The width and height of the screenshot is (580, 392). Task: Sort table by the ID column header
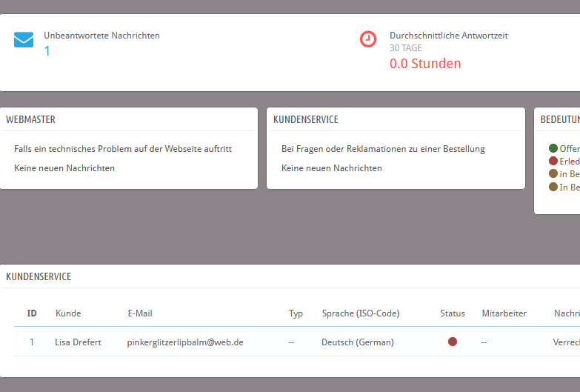click(32, 313)
